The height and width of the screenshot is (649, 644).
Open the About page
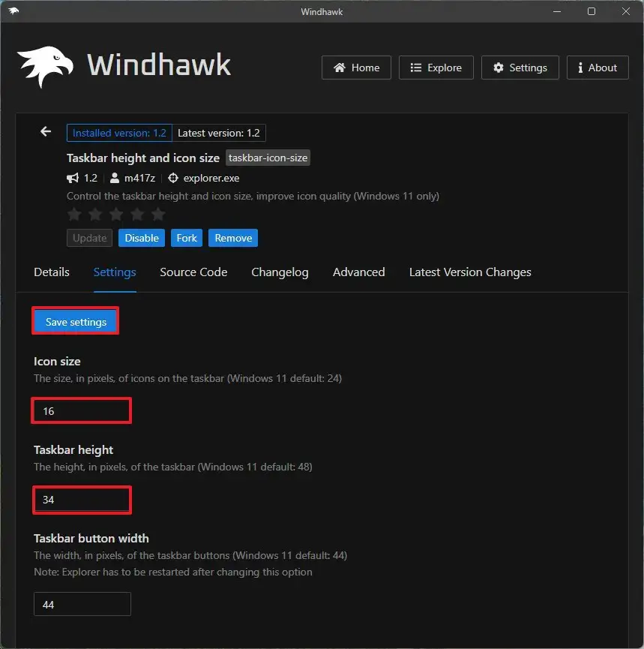point(598,68)
